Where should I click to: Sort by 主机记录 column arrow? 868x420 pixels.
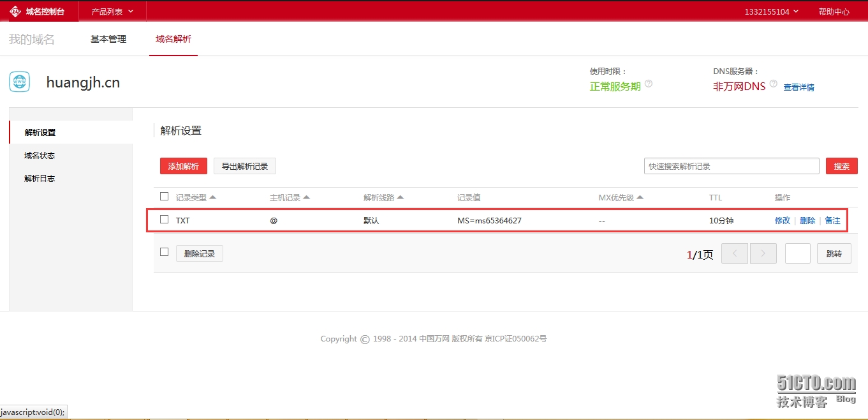[307, 198]
